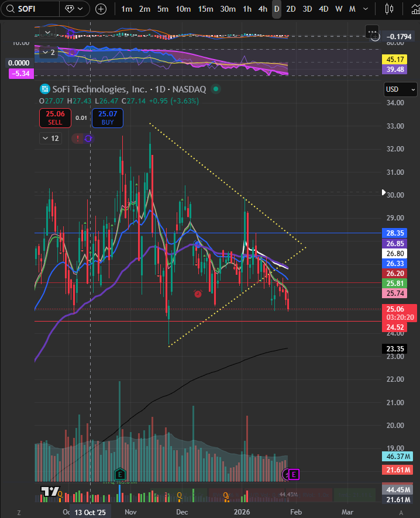Click the 26.33 blue price label

[x=395, y=263]
